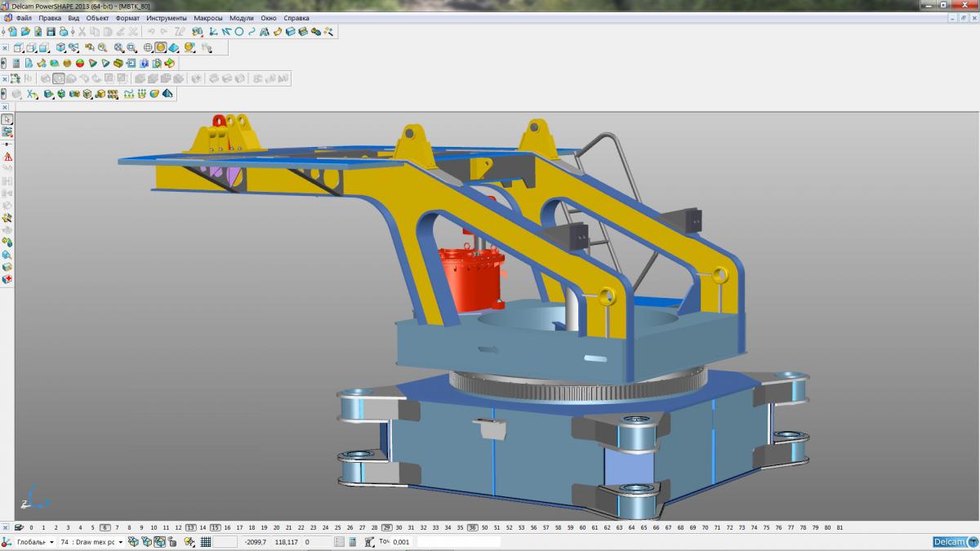The height and width of the screenshot is (551, 980).
Task: Open the Solid tools icon
Action: pos(291,31)
